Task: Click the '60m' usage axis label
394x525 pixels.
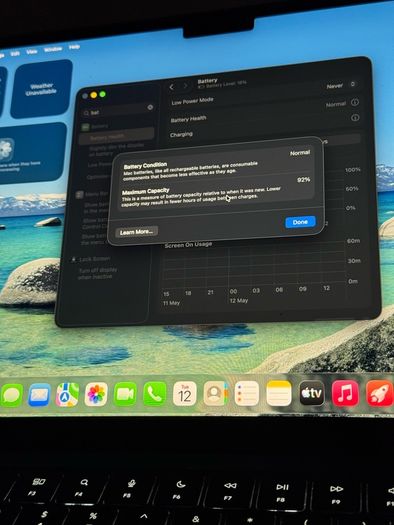Action: (353, 241)
